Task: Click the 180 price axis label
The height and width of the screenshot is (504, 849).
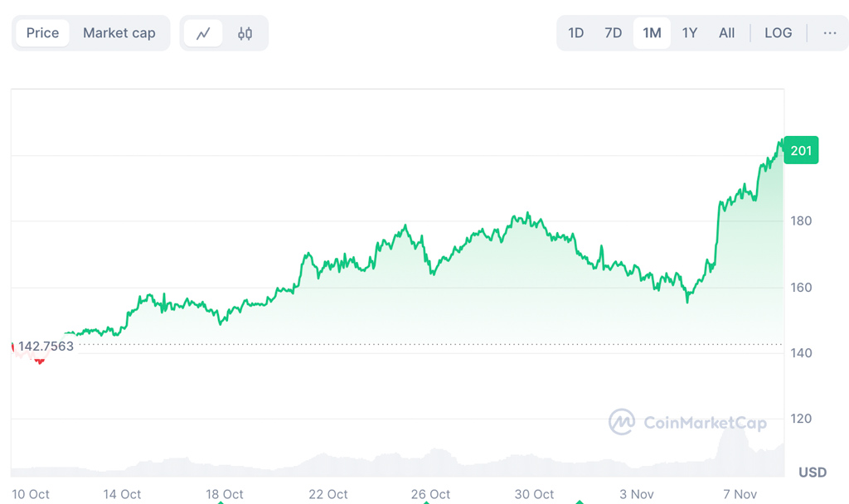Action: tap(801, 220)
